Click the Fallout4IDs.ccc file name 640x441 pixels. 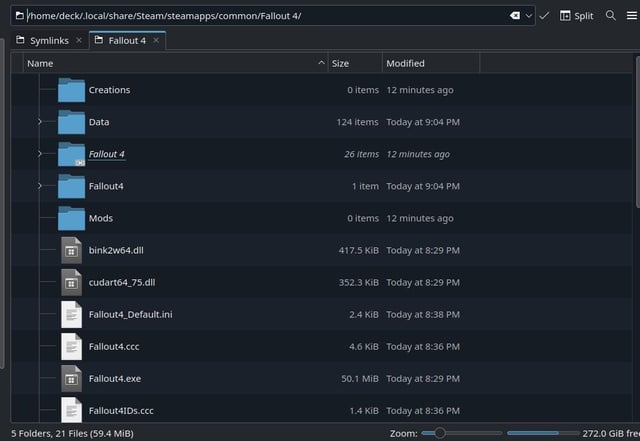[x=121, y=410]
